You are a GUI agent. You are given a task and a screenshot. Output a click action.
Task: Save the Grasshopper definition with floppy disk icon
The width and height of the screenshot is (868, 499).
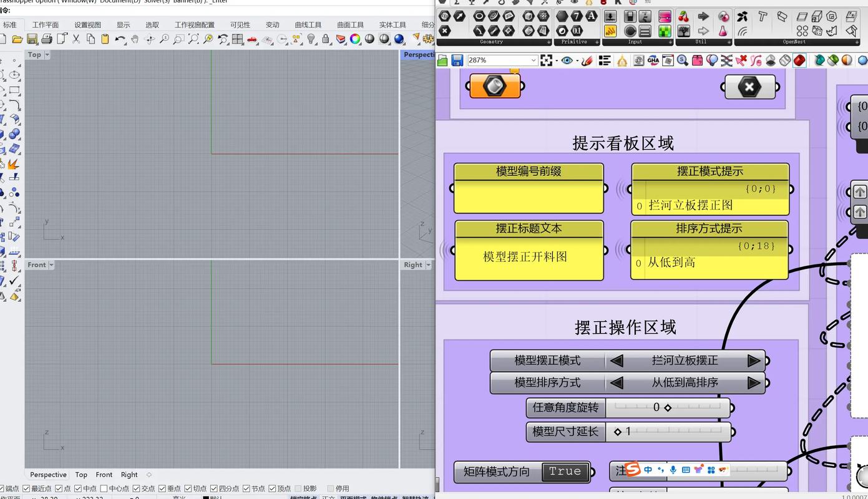[457, 61]
